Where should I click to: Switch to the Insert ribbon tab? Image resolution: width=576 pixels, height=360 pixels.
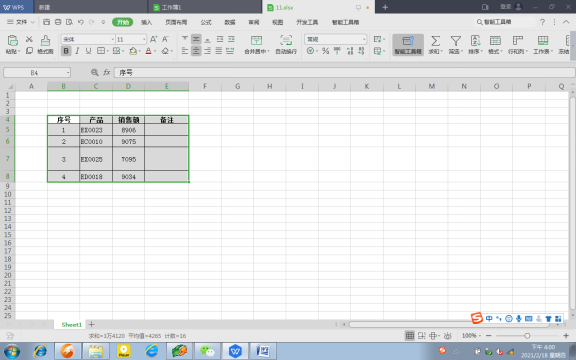click(146, 22)
